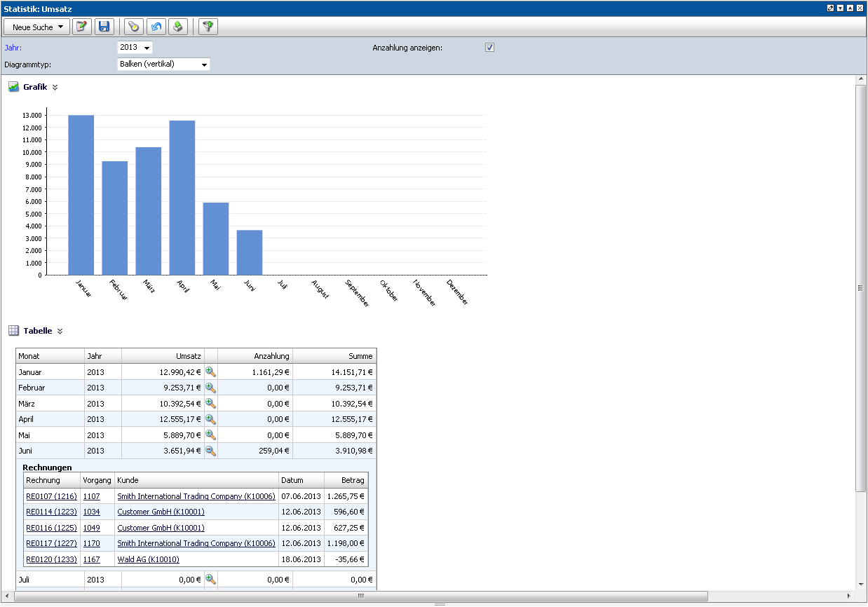Click the edit search notepad icon
Image resolution: width=868 pixels, height=607 pixels.
tap(82, 27)
